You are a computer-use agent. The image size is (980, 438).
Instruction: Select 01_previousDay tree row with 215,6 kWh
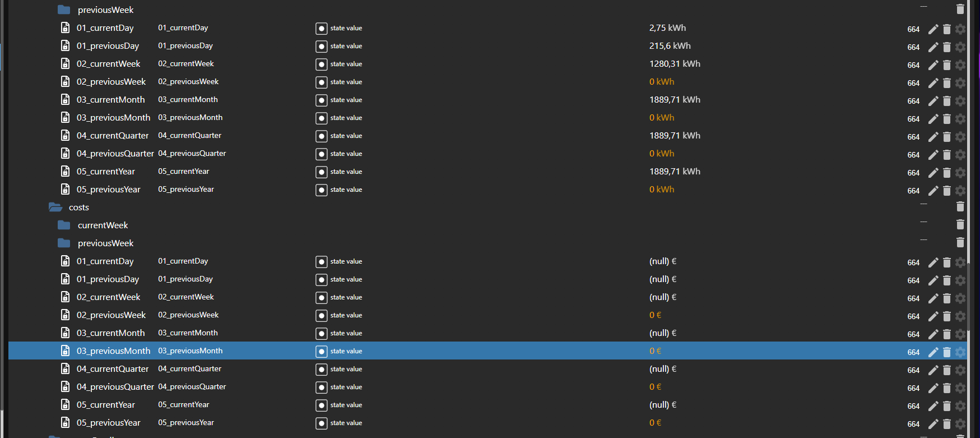point(108,45)
